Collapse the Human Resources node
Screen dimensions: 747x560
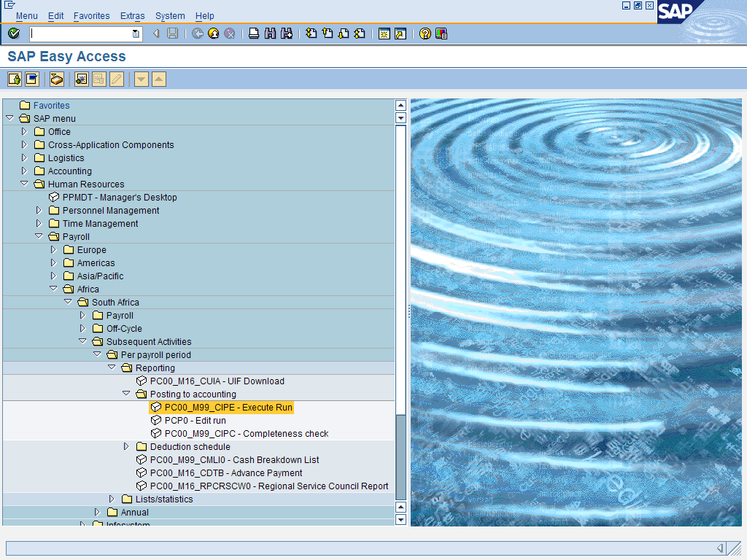[x=24, y=184]
